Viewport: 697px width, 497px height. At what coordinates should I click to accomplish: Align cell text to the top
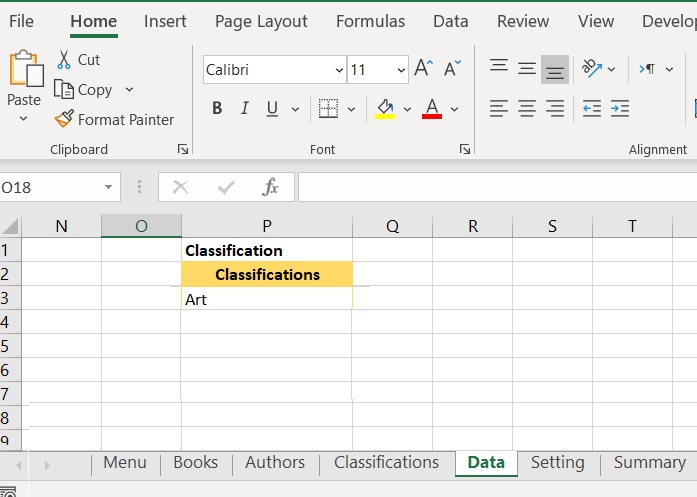(x=499, y=68)
